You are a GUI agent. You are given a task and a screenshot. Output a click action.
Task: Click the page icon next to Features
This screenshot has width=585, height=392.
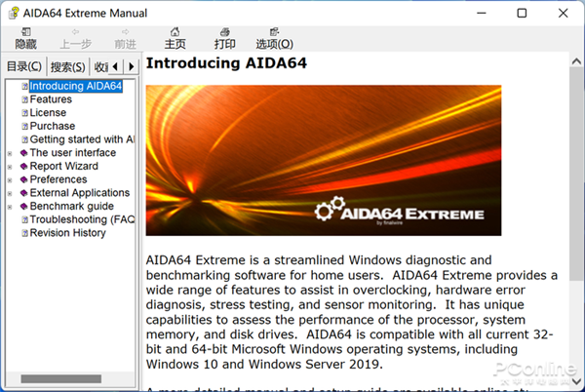coord(24,99)
